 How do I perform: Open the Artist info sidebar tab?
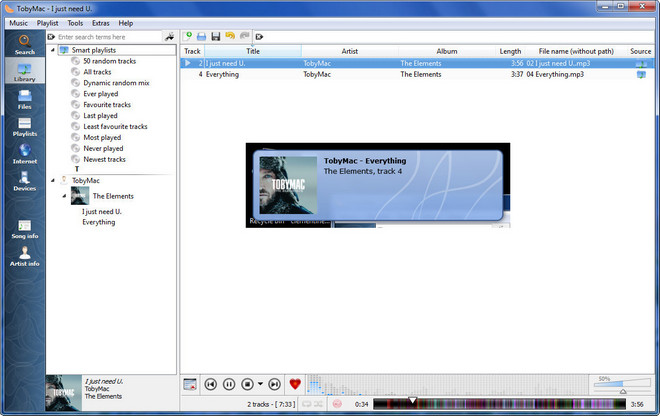pos(24,256)
